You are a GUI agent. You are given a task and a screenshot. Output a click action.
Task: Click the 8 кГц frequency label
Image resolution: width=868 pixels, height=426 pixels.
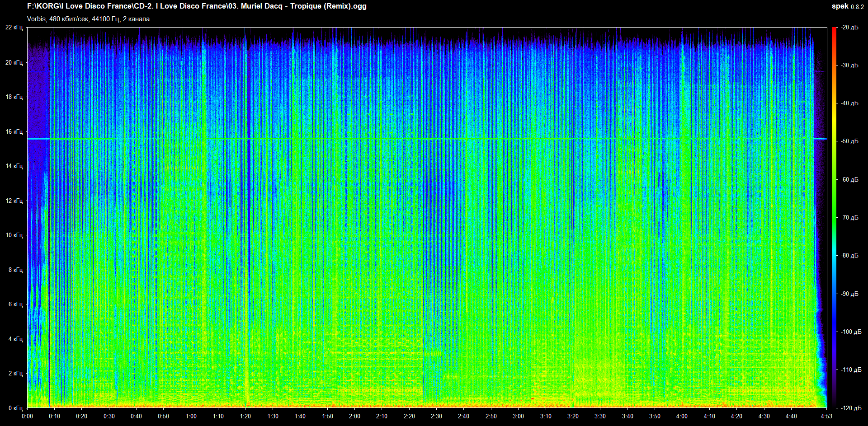[15, 270]
